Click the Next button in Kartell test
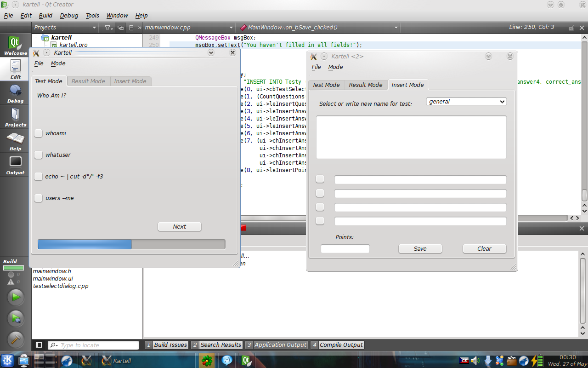 [x=180, y=227]
